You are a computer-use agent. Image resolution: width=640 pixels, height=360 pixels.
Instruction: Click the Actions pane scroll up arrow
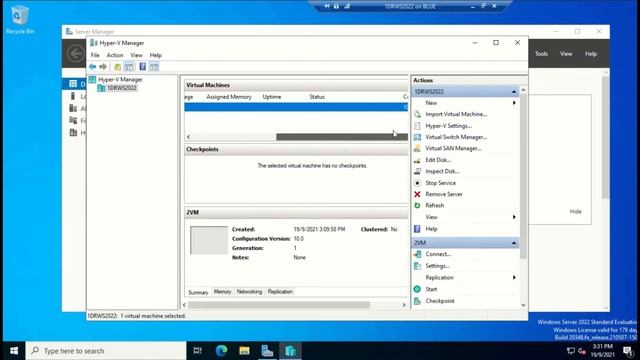point(523,90)
